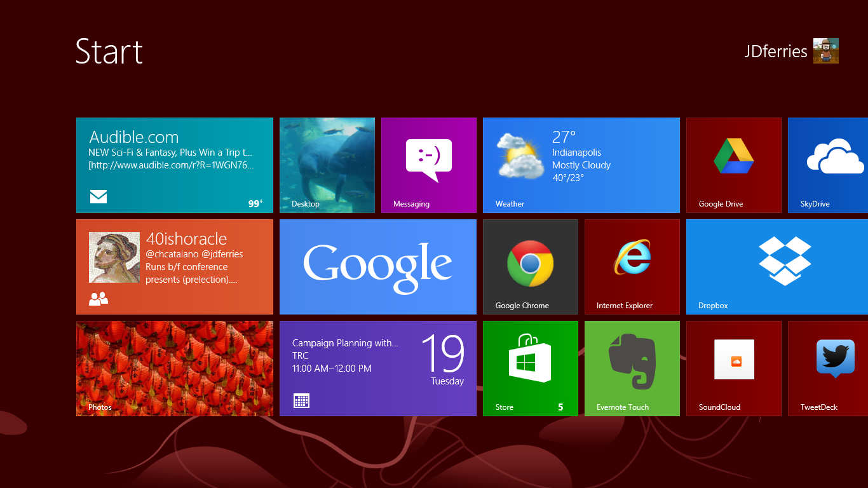Screen dimensions: 868x488
Task: Click the Internet Explorer tile label
Action: [624, 306]
